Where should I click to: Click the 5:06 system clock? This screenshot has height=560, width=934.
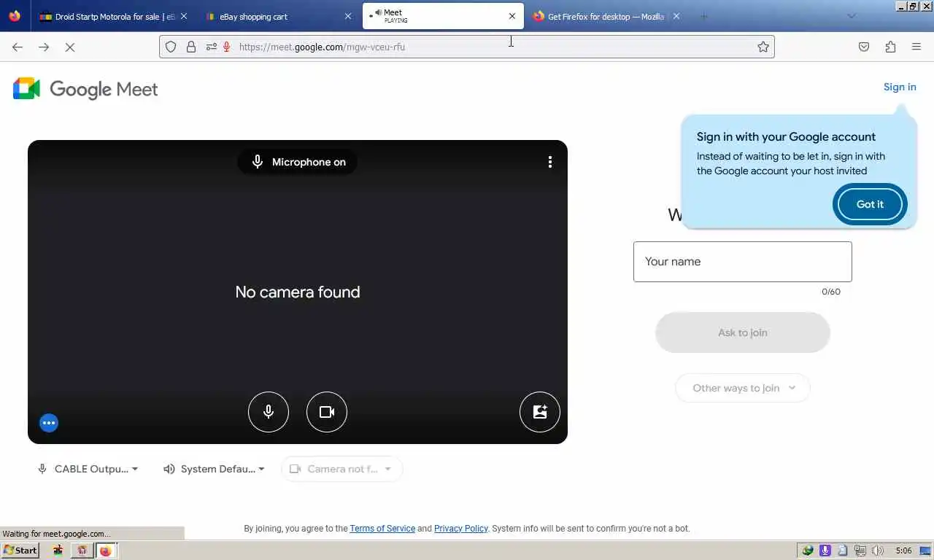(x=903, y=551)
